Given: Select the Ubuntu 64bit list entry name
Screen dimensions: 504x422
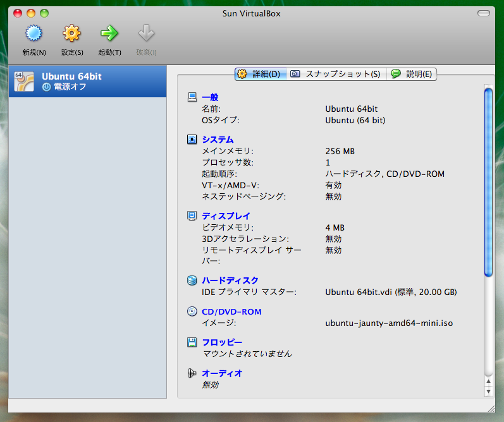Looking at the screenshot, I should pyautogui.click(x=71, y=76).
